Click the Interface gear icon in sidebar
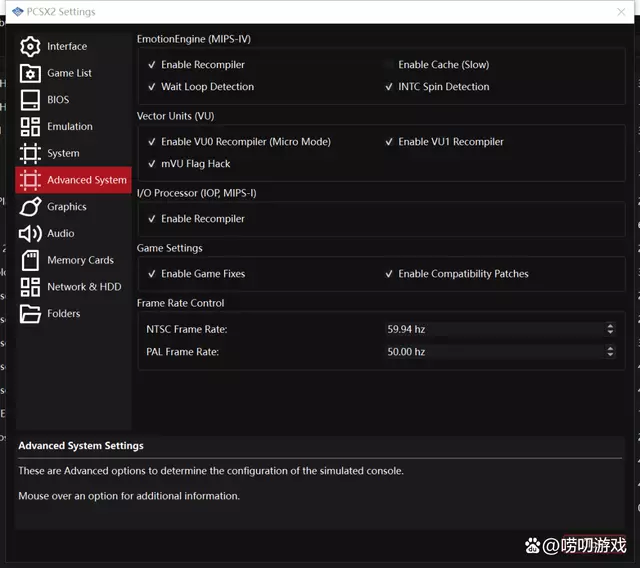 (x=30, y=47)
